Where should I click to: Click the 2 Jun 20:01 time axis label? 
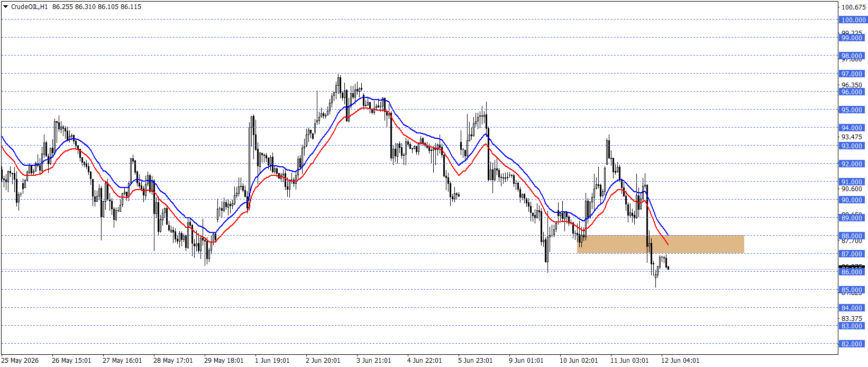point(323,361)
